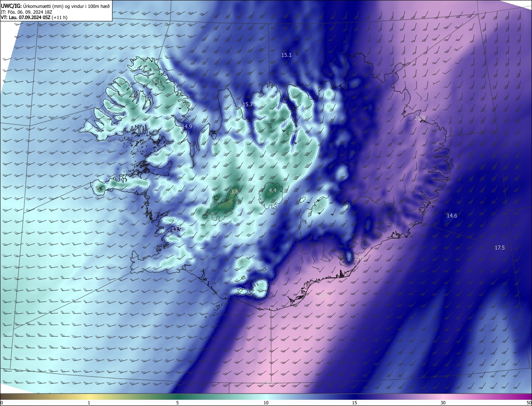The height and width of the screenshot is (406, 532).
Task: Click the 25.8 value in northeast Iceland
Action: (420, 118)
